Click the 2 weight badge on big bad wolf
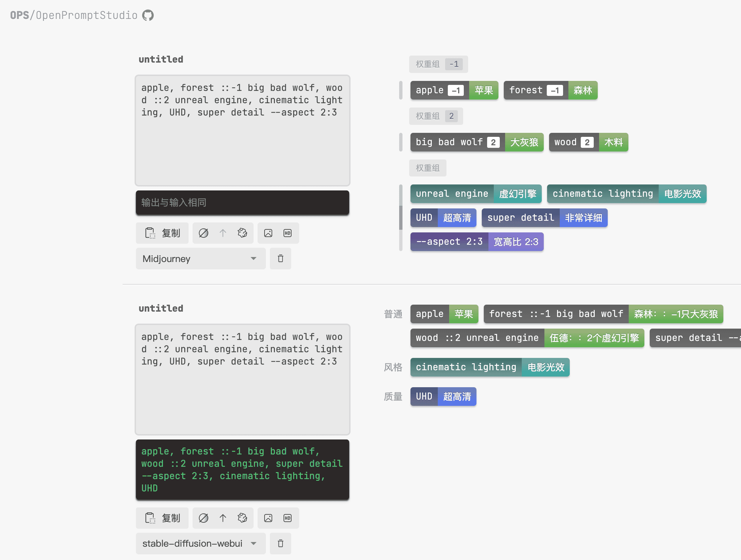 click(x=493, y=142)
